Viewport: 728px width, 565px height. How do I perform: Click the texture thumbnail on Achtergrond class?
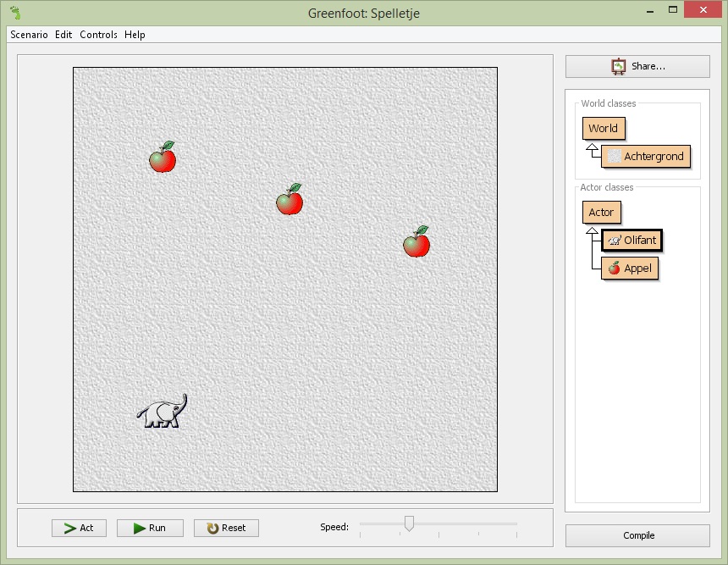pyautogui.click(x=615, y=156)
